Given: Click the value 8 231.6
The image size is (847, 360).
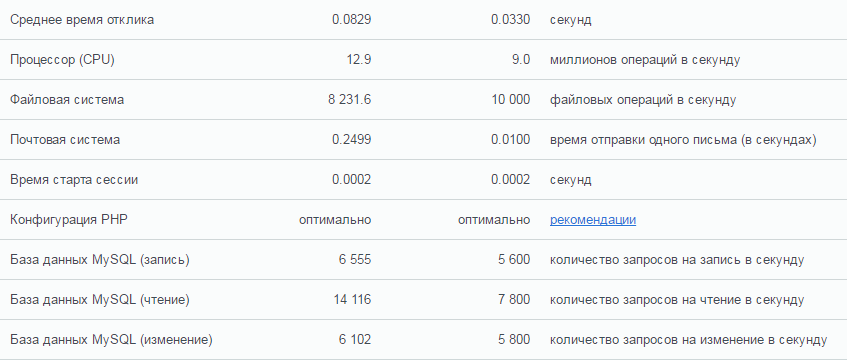Looking at the screenshot, I should (349, 100).
